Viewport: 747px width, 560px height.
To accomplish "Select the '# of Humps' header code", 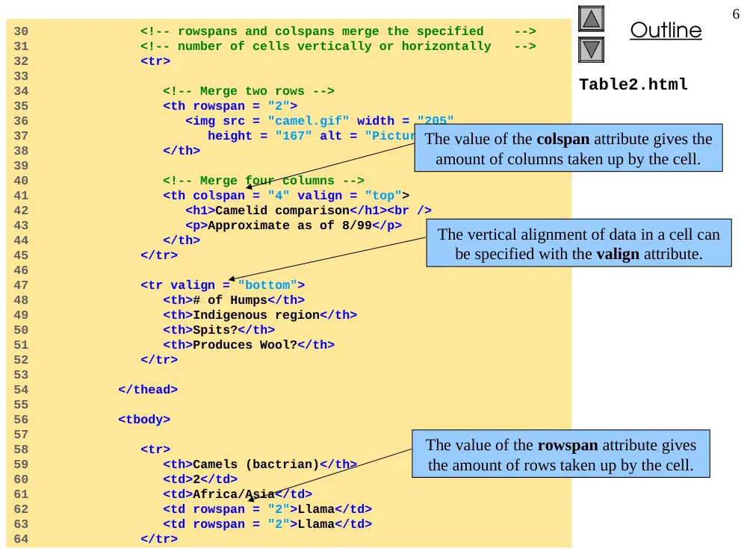I will [x=233, y=300].
